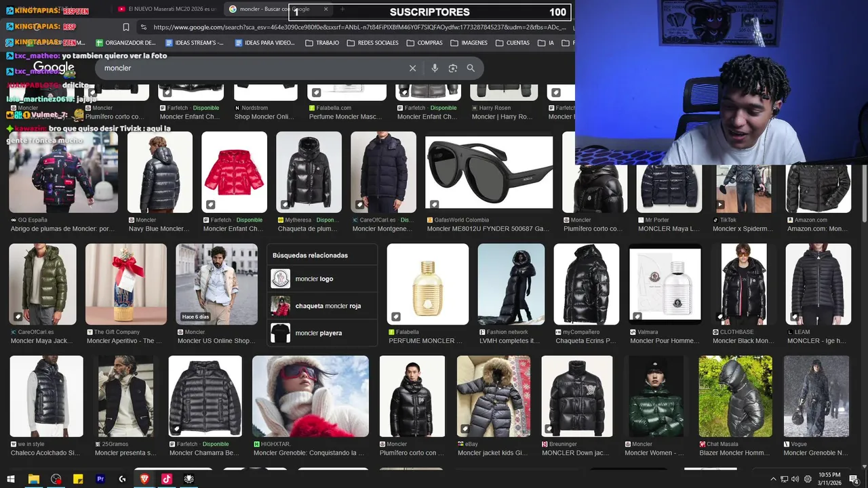The image size is (868, 488).
Task: Open Sticky Notes from the taskbar
Action: click(x=78, y=479)
